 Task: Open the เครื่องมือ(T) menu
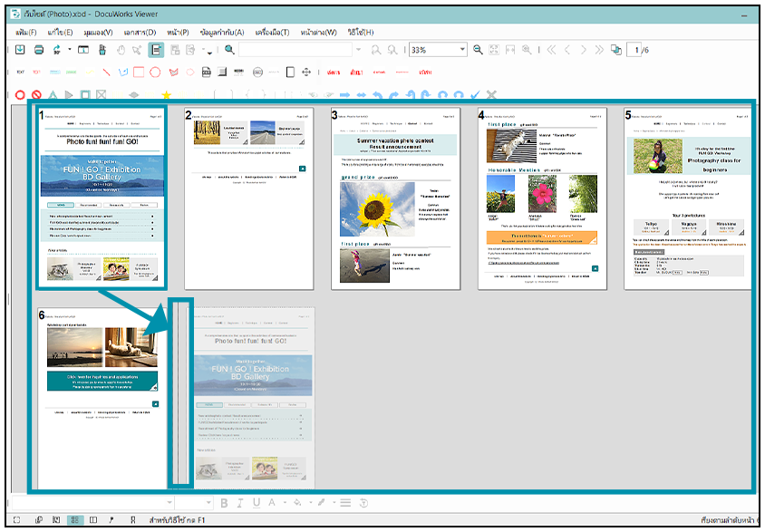click(271, 33)
